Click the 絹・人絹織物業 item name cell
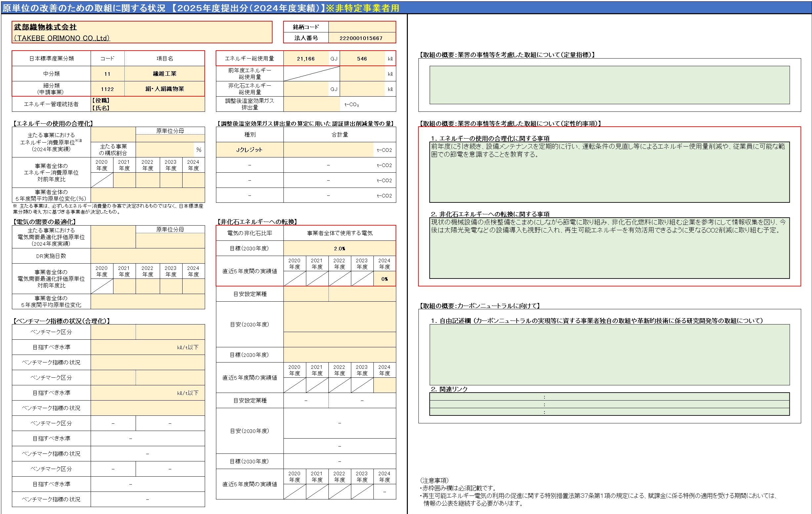Screen dimensions: 812x514 point(165,89)
